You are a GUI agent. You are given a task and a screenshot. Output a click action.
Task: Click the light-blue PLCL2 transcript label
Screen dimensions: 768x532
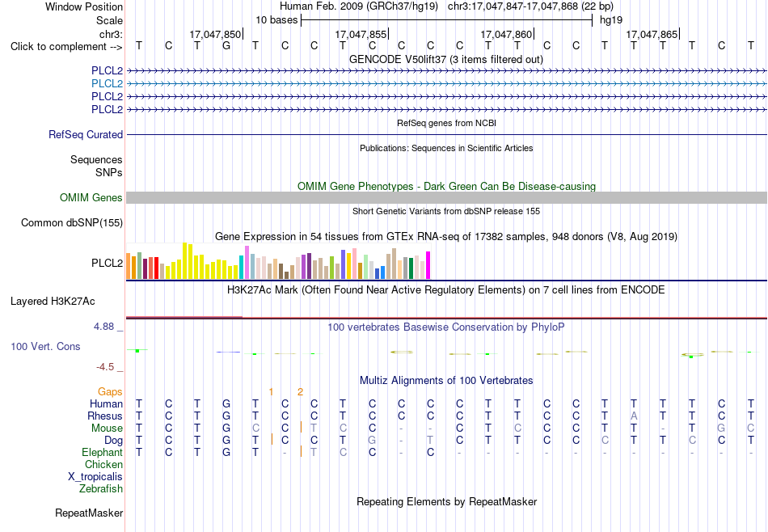(x=107, y=84)
